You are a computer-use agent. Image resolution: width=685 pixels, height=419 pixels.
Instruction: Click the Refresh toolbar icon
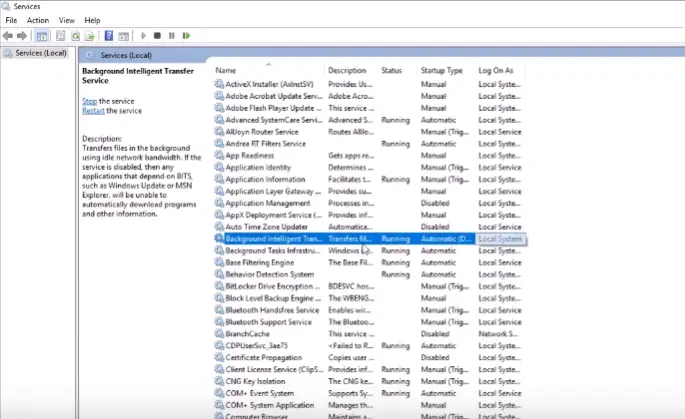point(76,36)
